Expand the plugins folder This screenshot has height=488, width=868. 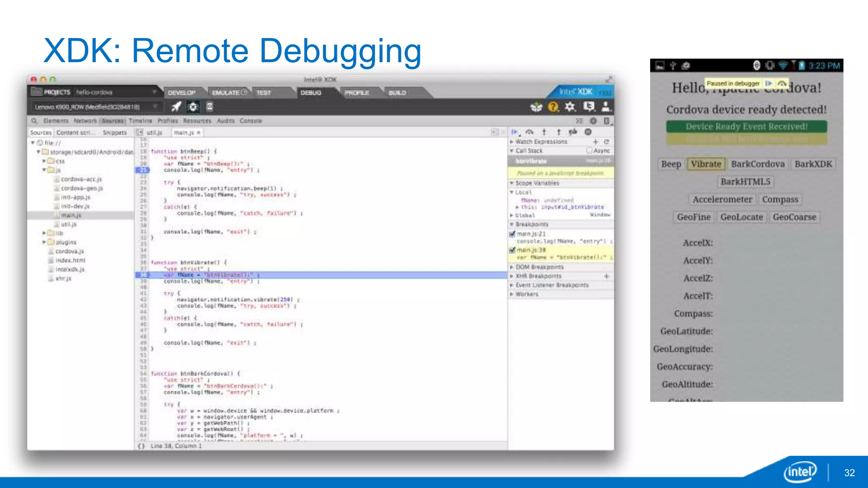(x=44, y=242)
